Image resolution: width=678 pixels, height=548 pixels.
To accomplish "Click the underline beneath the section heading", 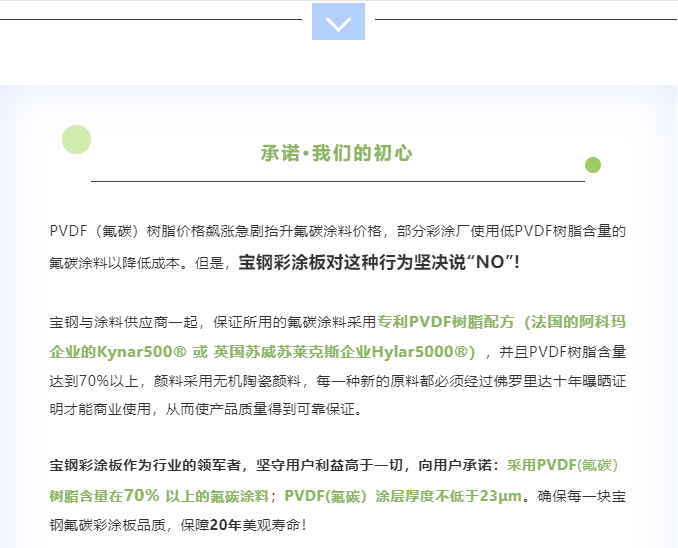I will (337, 181).
